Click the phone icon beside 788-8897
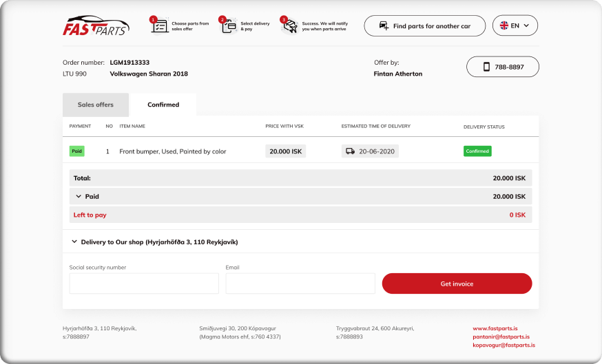The height and width of the screenshot is (364, 602). pos(486,67)
